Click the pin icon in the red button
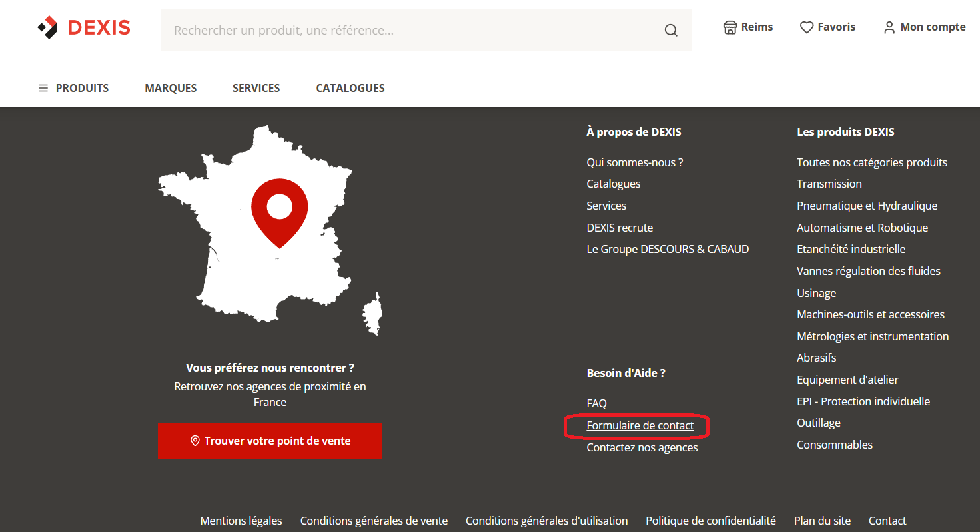The width and height of the screenshot is (980, 532). (x=195, y=441)
